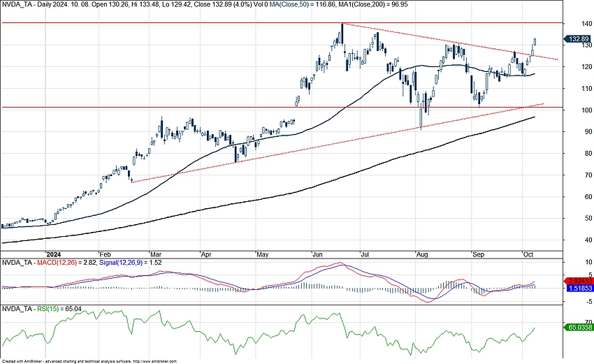
Task: Click the 120 price axis label
Action: [x=587, y=66]
